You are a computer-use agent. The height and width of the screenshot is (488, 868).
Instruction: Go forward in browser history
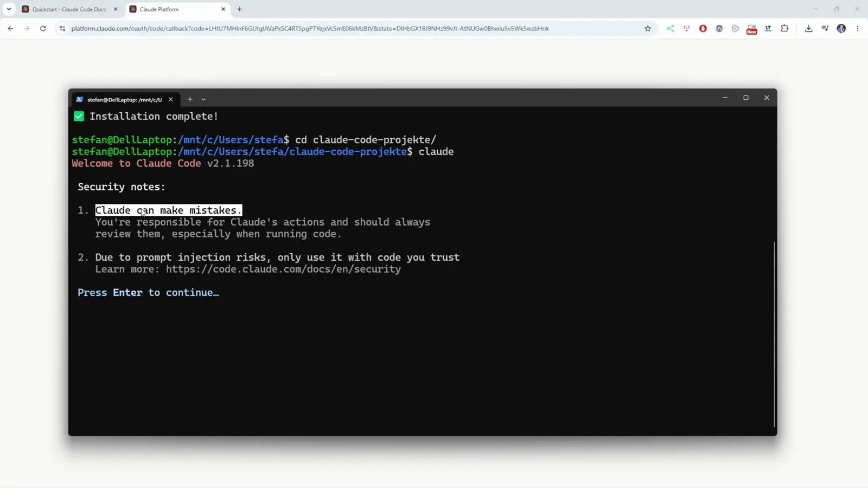click(27, 29)
